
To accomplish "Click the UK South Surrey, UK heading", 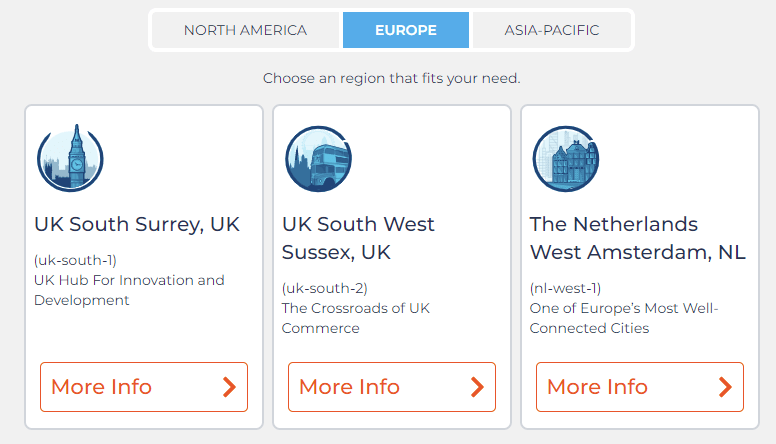I will coord(137,225).
